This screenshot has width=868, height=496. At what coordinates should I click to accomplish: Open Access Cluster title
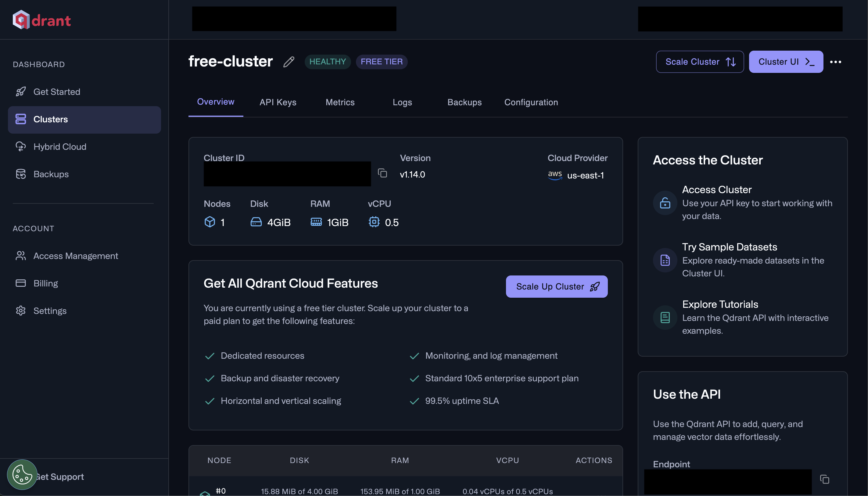(x=717, y=189)
